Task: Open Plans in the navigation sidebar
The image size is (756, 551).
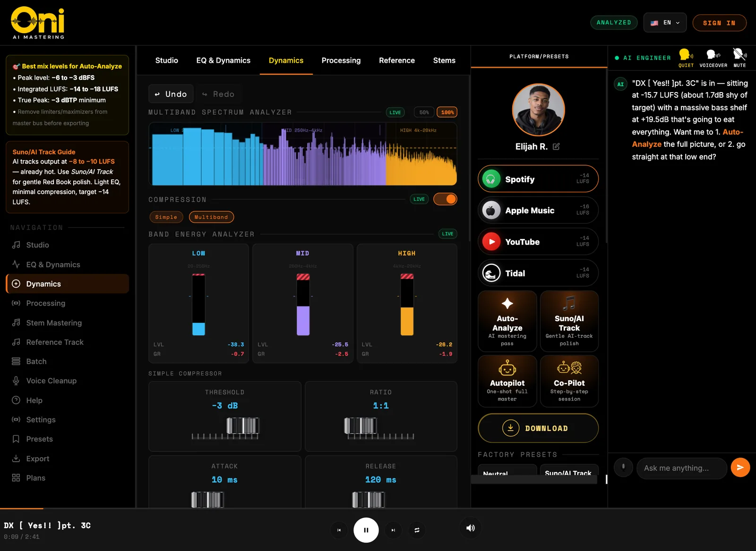Action: tap(67, 478)
